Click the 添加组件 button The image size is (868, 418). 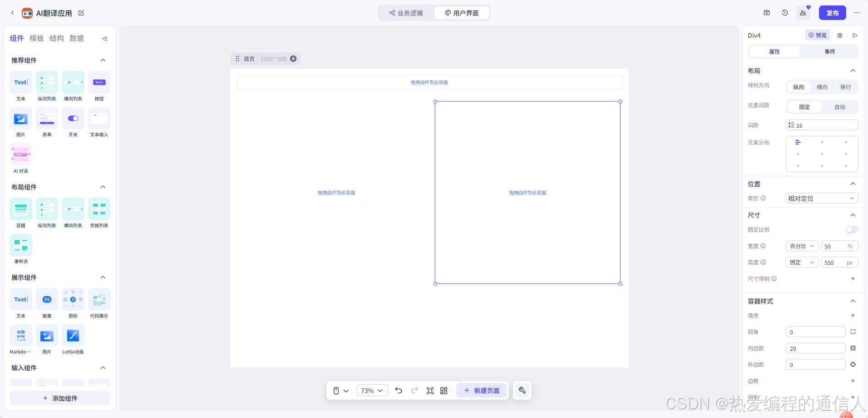click(x=60, y=398)
